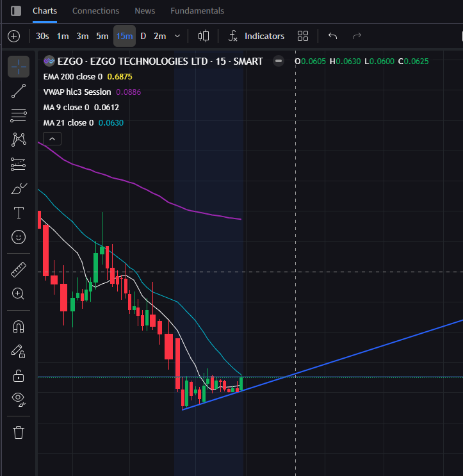Expand the timeframe dropdown chevron
Image resolution: width=463 pixels, height=476 pixels.
(x=177, y=36)
